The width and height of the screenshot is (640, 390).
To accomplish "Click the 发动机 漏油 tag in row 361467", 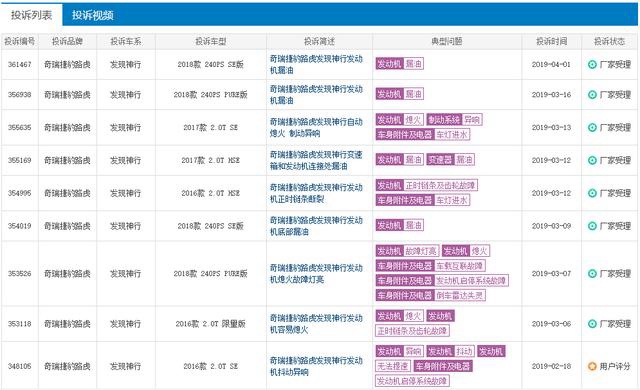I will (400, 64).
